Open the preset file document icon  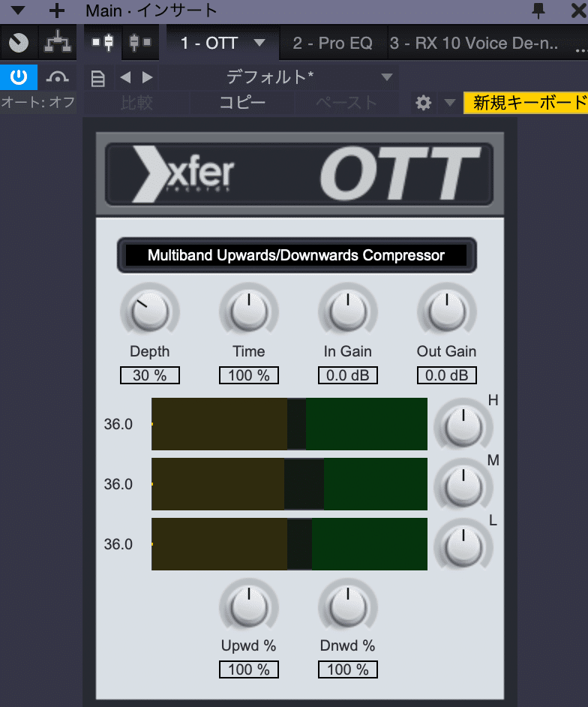(97, 78)
